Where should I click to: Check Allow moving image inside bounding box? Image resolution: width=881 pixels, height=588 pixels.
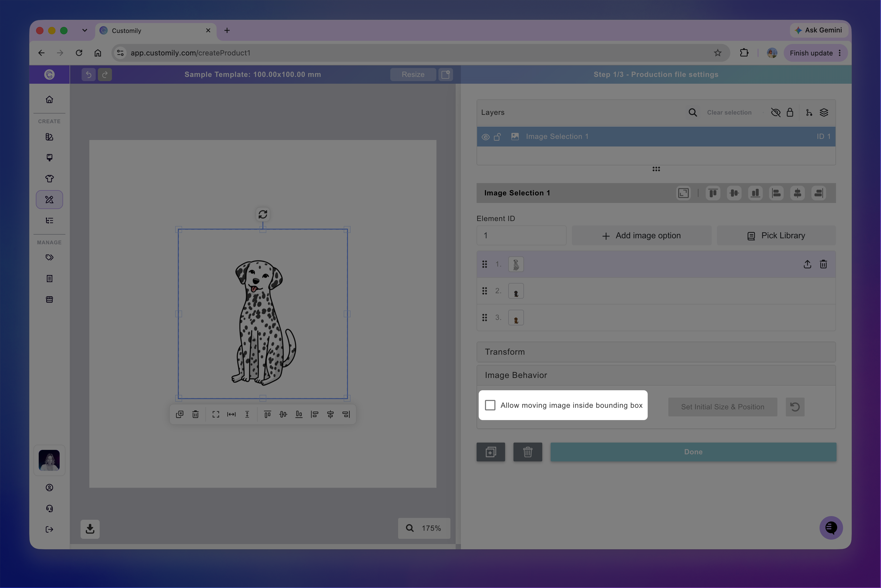coord(490,405)
